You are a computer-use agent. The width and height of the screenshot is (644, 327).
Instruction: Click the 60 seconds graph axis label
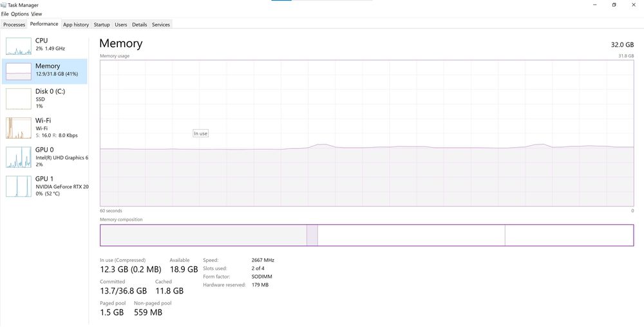tap(111, 211)
